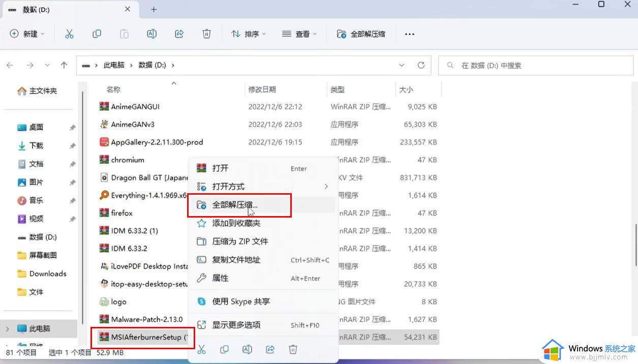
Task: Click 数据 (D:) in the address breadcrumb
Action: click(152, 65)
